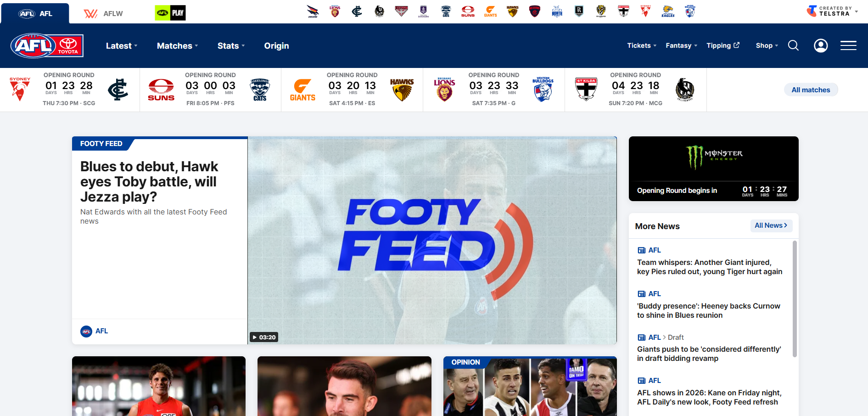Read 'Blues to debut, Hawk eyes Toby' headline
The height and width of the screenshot is (416, 868).
point(149,181)
